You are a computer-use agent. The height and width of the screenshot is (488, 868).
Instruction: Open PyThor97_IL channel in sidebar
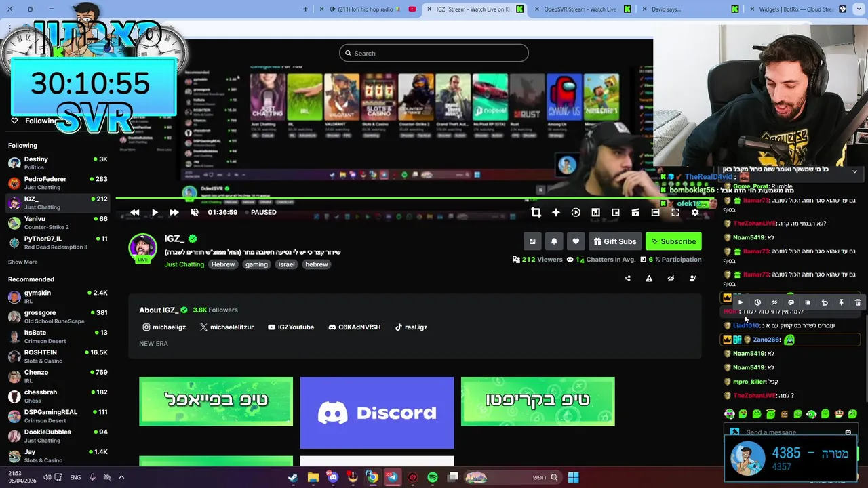coord(58,243)
